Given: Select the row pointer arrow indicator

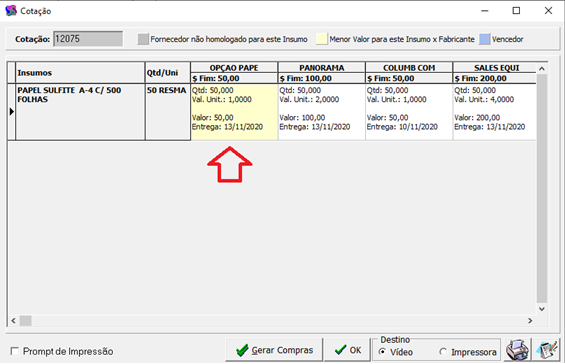Looking at the screenshot, I should (x=12, y=112).
